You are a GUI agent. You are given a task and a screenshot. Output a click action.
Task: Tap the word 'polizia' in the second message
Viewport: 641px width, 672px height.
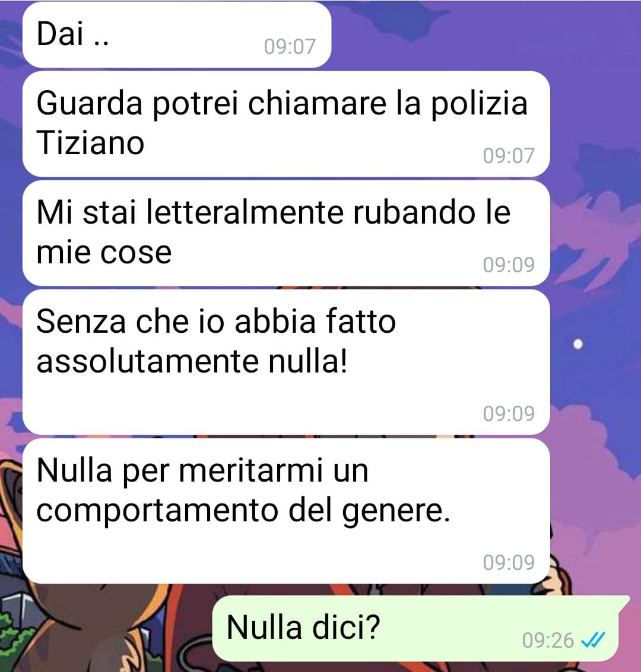[x=479, y=104]
